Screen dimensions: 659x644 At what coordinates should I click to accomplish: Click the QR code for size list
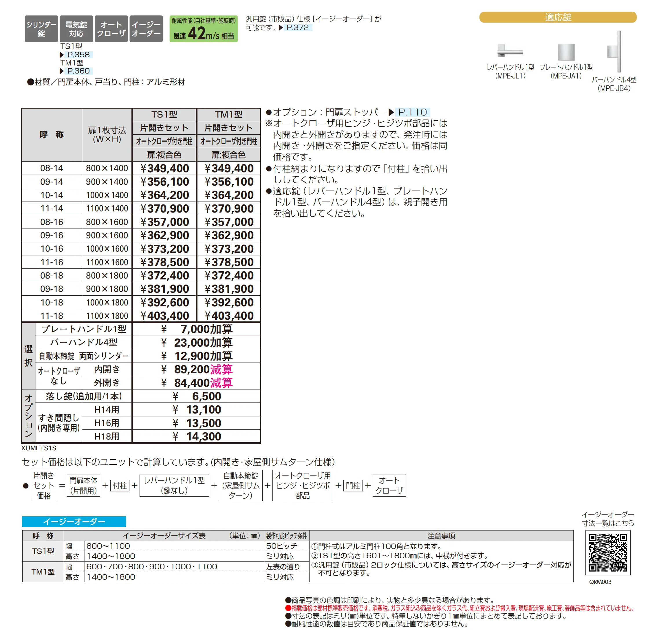click(x=607, y=553)
